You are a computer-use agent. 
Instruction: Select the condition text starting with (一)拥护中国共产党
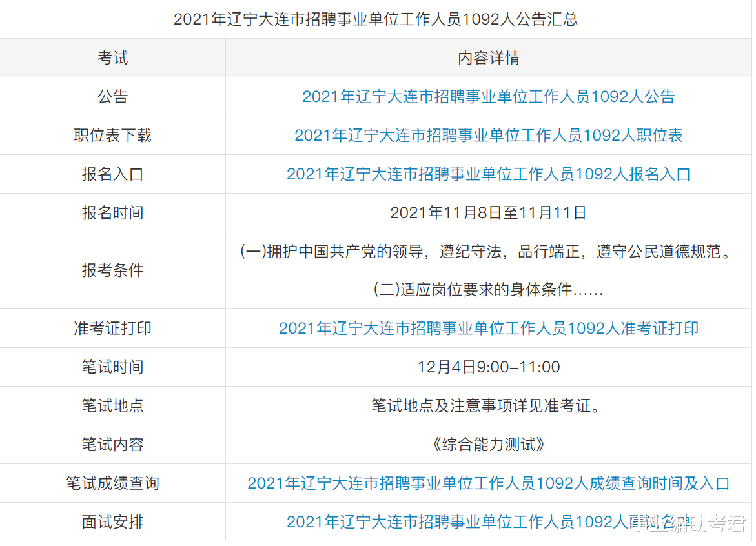tap(487, 251)
